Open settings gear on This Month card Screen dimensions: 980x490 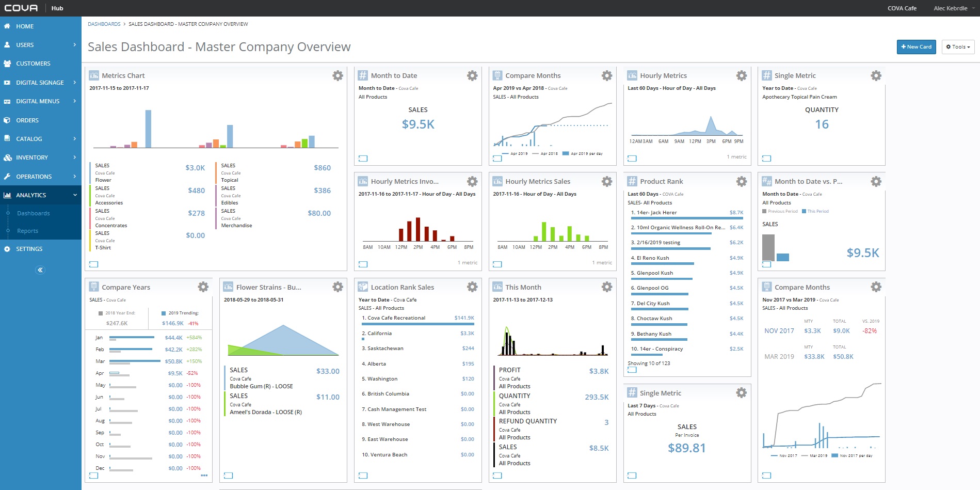[606, 287]
